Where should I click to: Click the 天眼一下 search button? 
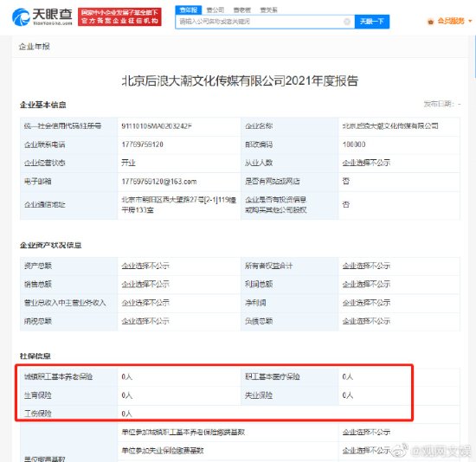click(372, 22)
